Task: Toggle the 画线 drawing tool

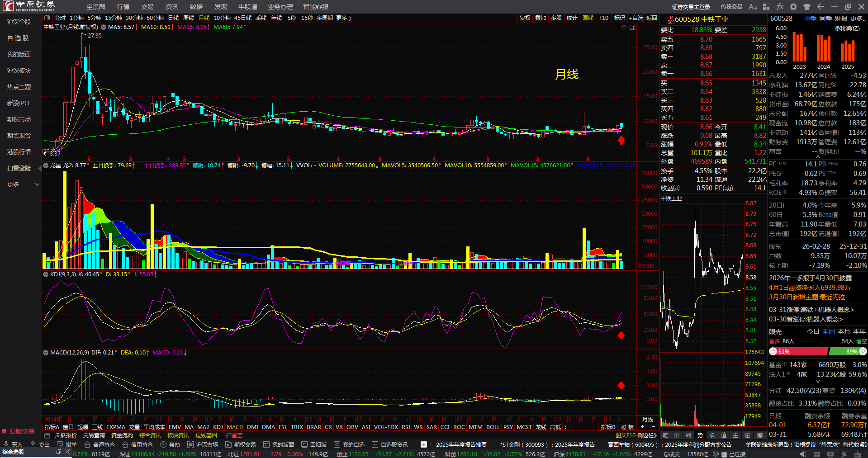Action: click(x=588, y=18)
